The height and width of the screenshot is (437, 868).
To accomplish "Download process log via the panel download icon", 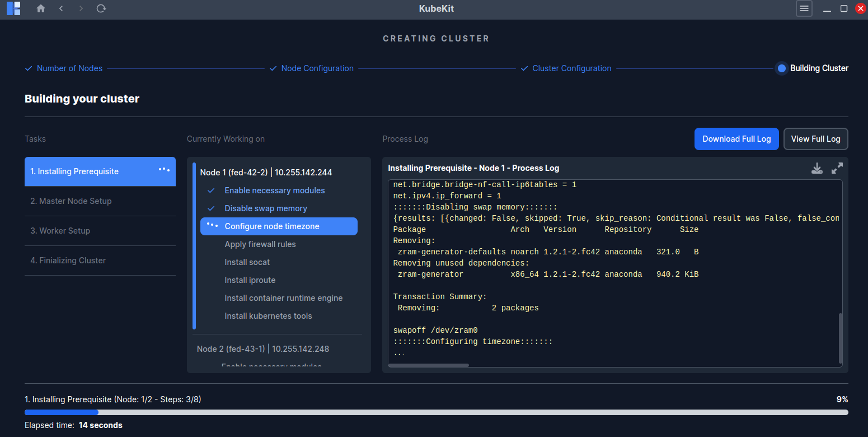I will click(817, 168).
